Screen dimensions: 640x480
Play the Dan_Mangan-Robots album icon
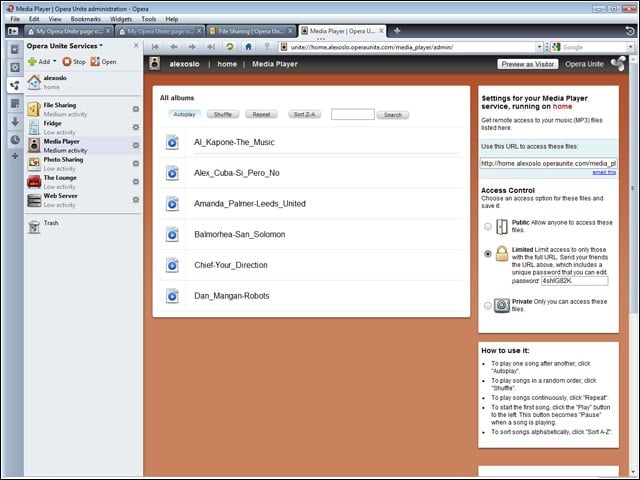(x=172, y=296)
